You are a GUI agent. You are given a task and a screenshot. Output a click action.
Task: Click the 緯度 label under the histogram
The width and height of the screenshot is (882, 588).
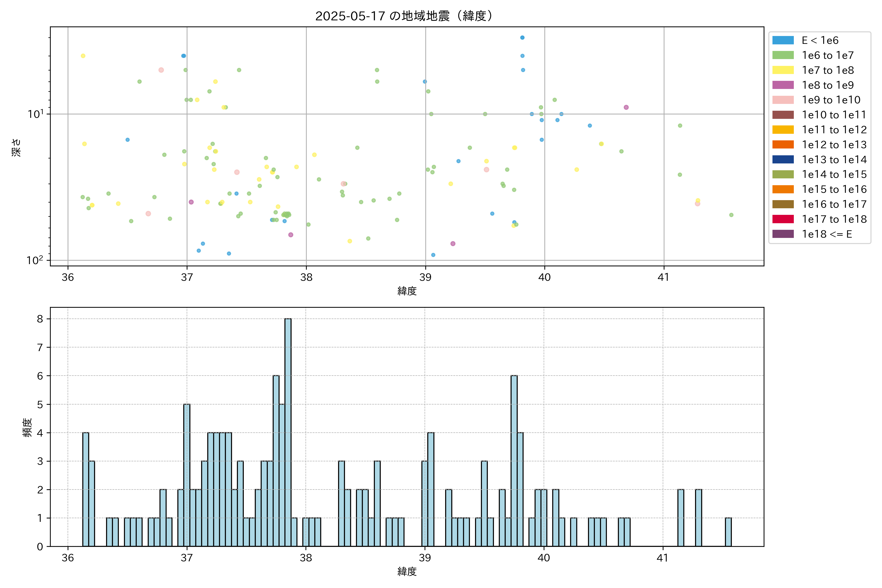pyautogui.click(x=407, y=572)
